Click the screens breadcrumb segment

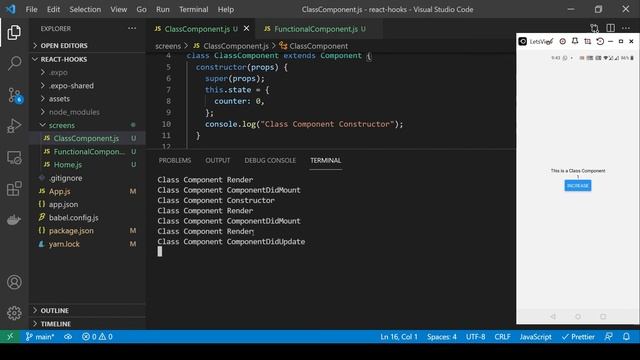[x=168, y=46]
